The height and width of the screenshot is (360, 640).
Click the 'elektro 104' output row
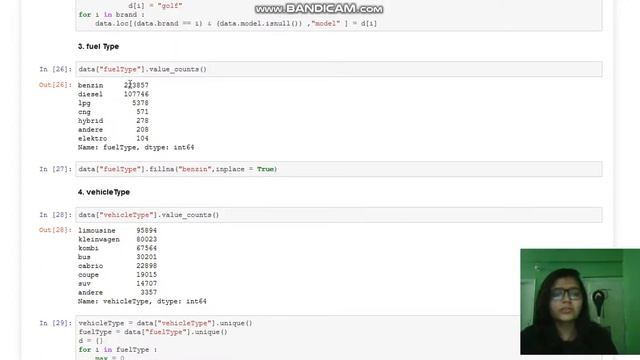point(113,139)
